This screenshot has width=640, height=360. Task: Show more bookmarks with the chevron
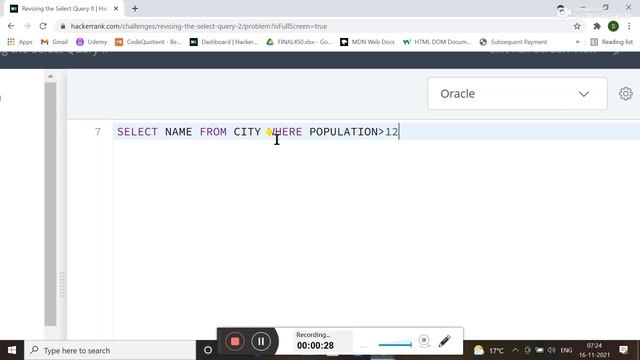point(577,42)
